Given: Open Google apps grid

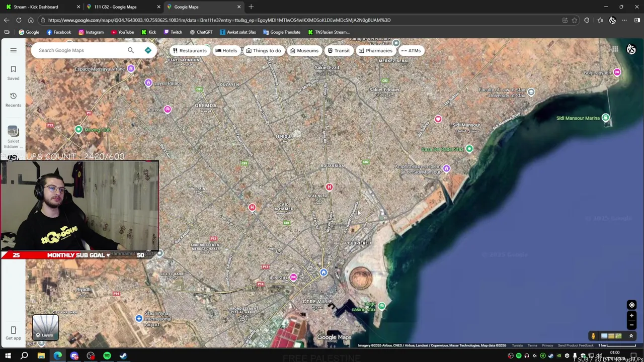Looking at the screenshot, I should [615, 49].
